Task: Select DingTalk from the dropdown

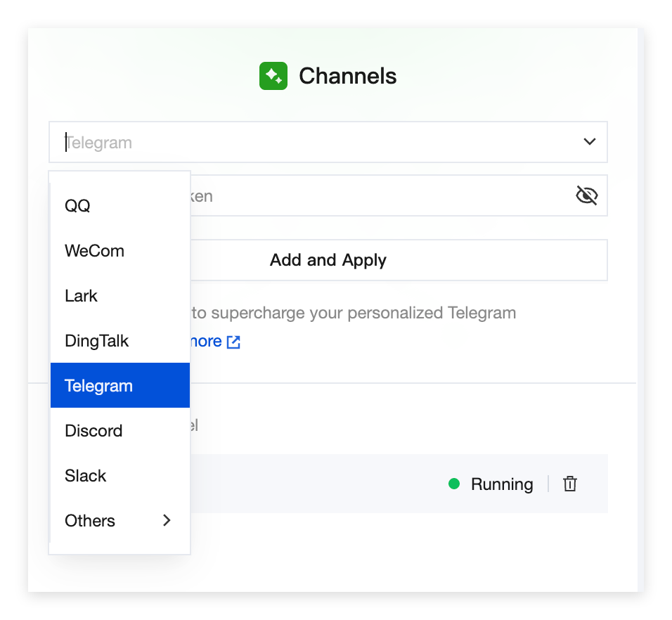Action: tap(97, 341)
